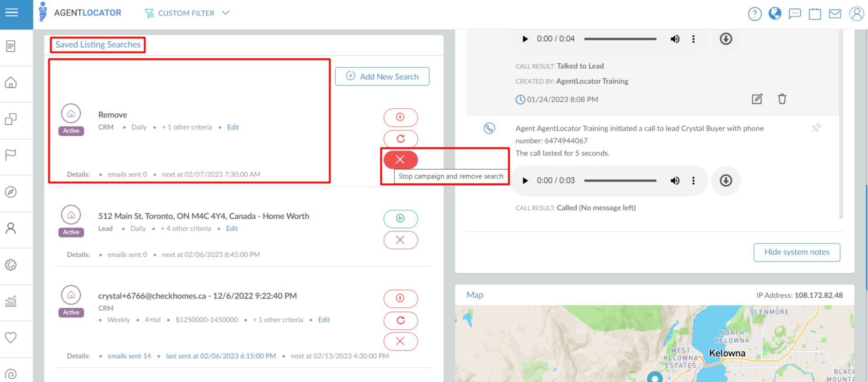Click the Kelowna label on map
The height and width of the screenshot is (382, 868).
[727, 353]
